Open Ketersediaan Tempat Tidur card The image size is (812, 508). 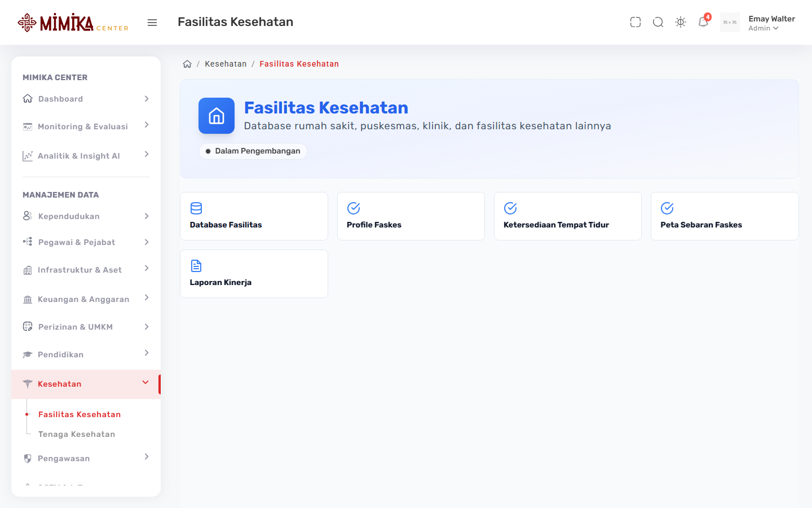pos(568,216)
